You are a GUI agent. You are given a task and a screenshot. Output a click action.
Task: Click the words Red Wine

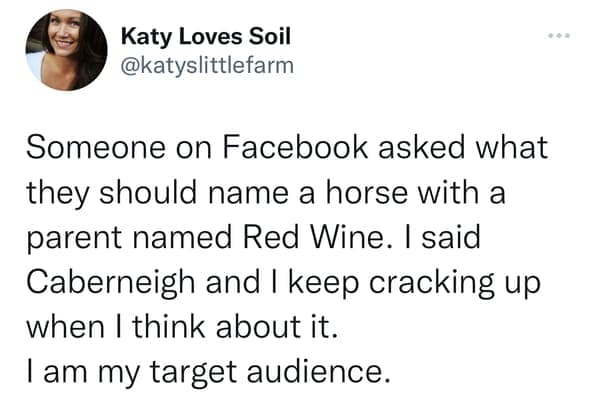tap(312, 237)
